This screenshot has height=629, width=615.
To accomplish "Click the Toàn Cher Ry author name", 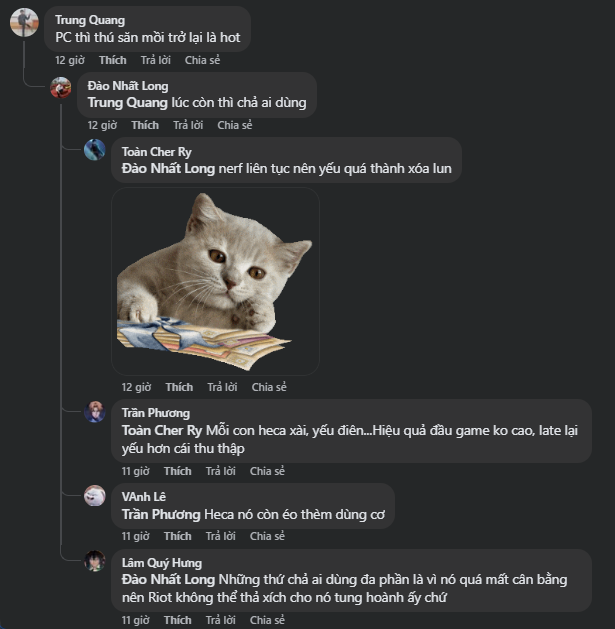I will 156,151.
